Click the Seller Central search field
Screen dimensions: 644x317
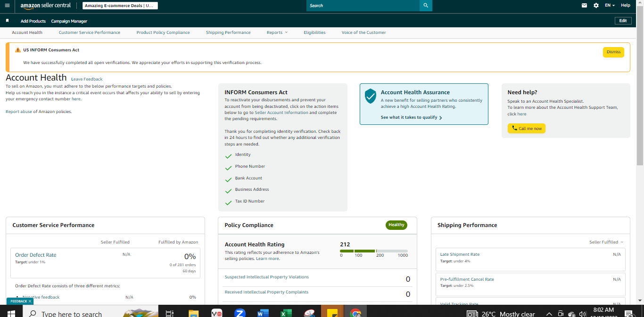(x=363, y=6)
